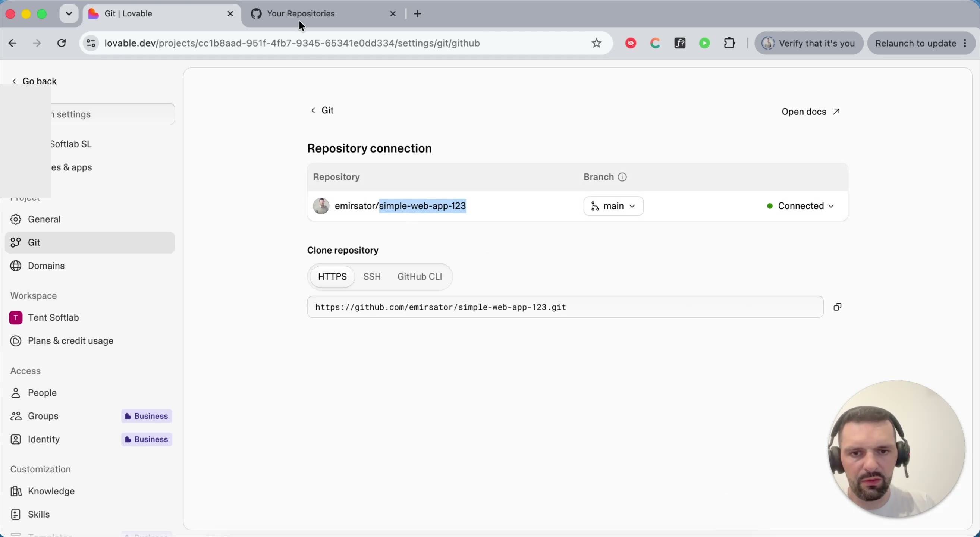Viewport: 980px width, 537px height.
Task: Open the tab search dropdown
Action: pyautogui.click(x=69, y=14)
